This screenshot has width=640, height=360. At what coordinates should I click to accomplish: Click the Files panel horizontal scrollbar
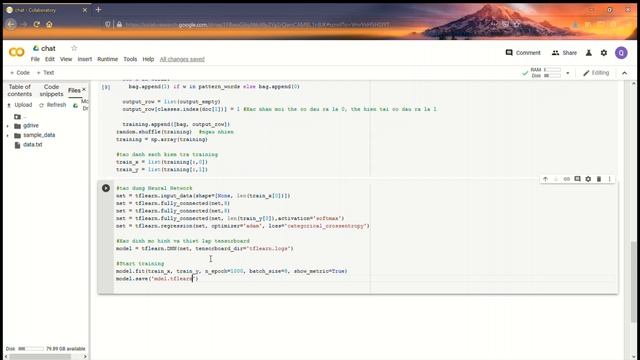pyautogui.click(x=41, y=356)
